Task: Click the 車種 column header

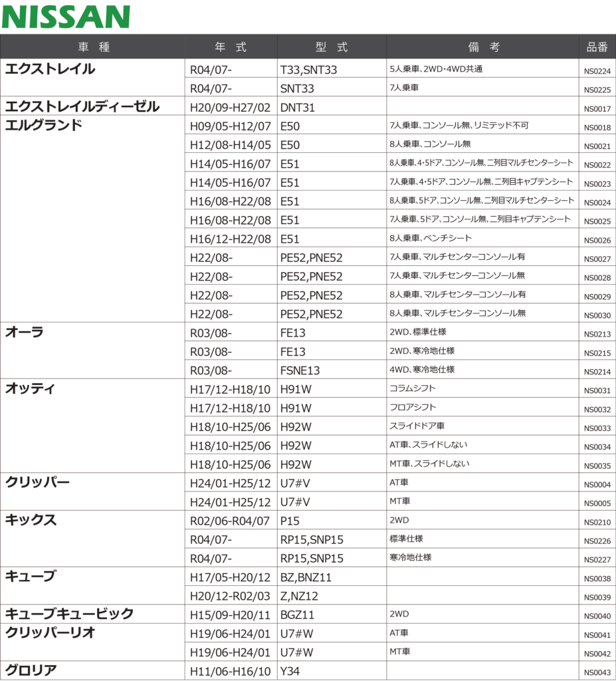Action: coord(93,47)
